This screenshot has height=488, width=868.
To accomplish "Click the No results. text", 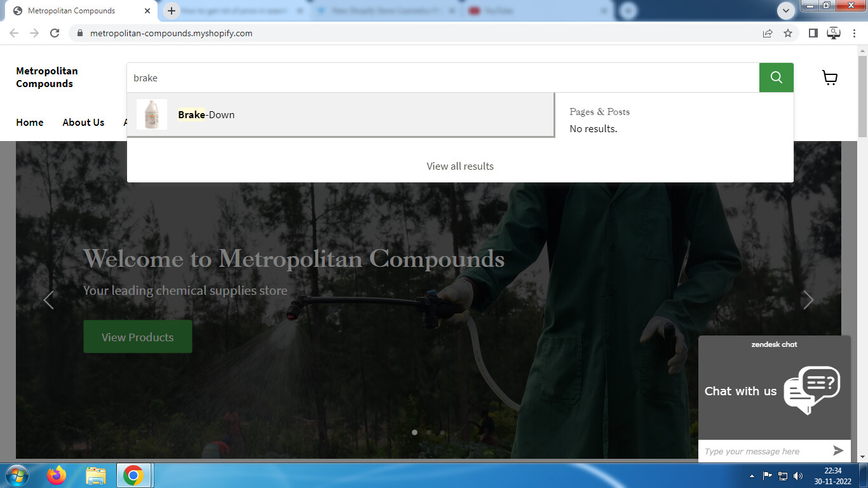I will point(593,129).
